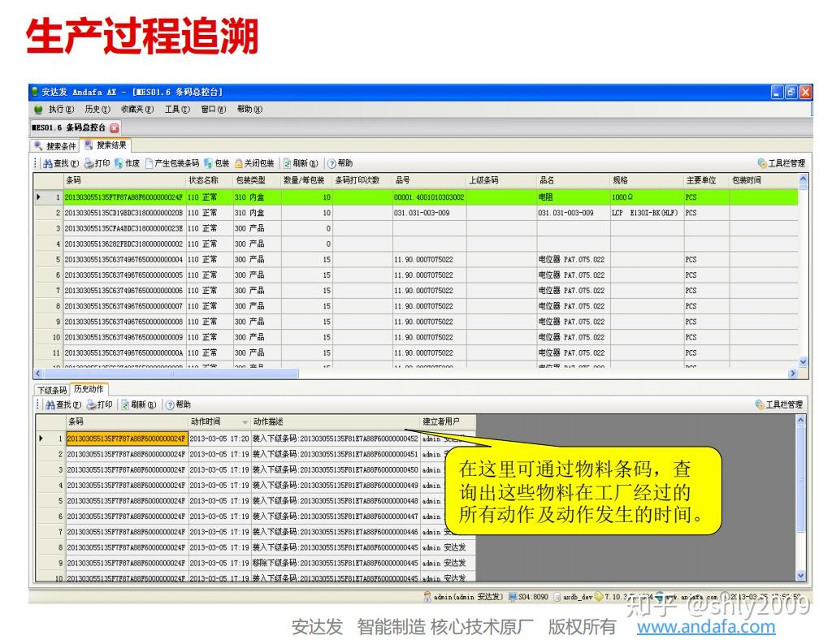Open the 工具 menu
Screen dimensions: 832x644
point(176,110)
